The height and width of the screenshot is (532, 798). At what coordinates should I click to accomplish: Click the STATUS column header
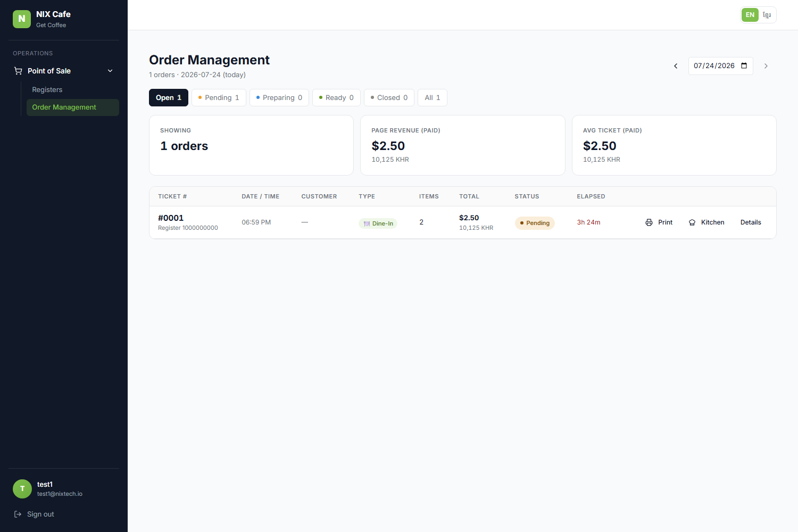527,196
